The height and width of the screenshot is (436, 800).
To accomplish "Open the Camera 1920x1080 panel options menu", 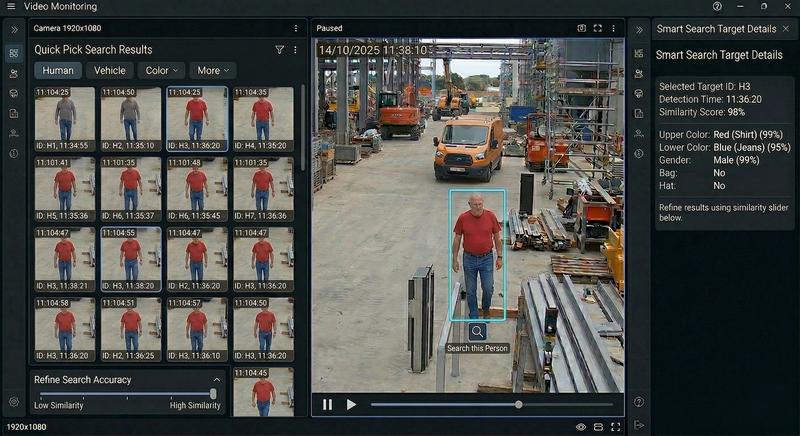I will tap(296, 29).
